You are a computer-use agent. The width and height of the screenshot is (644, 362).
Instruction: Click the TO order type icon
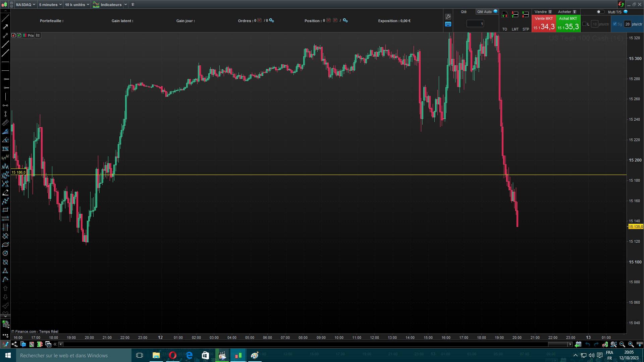[504, 15]
